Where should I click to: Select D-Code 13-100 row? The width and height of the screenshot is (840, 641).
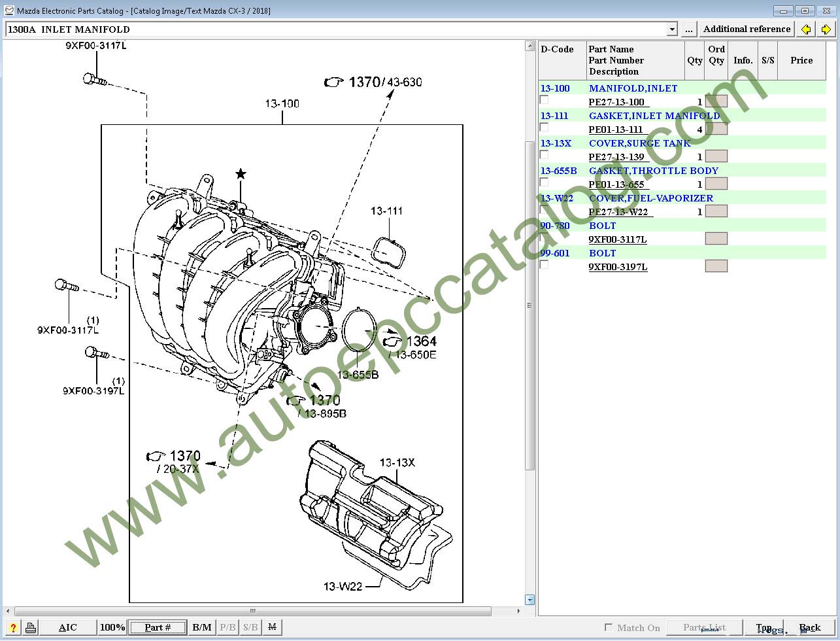click(x=555, y=88)
